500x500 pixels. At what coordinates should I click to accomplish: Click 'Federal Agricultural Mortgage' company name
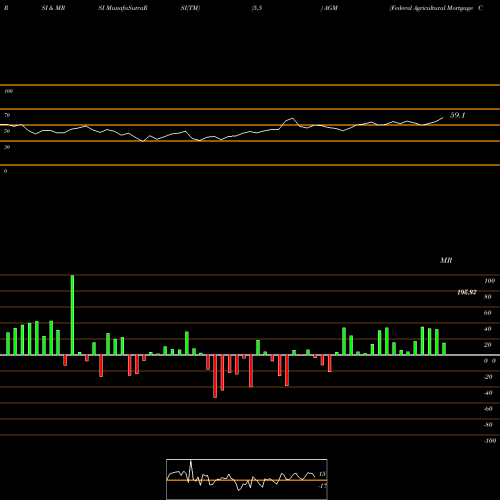[x=432, y=8]
